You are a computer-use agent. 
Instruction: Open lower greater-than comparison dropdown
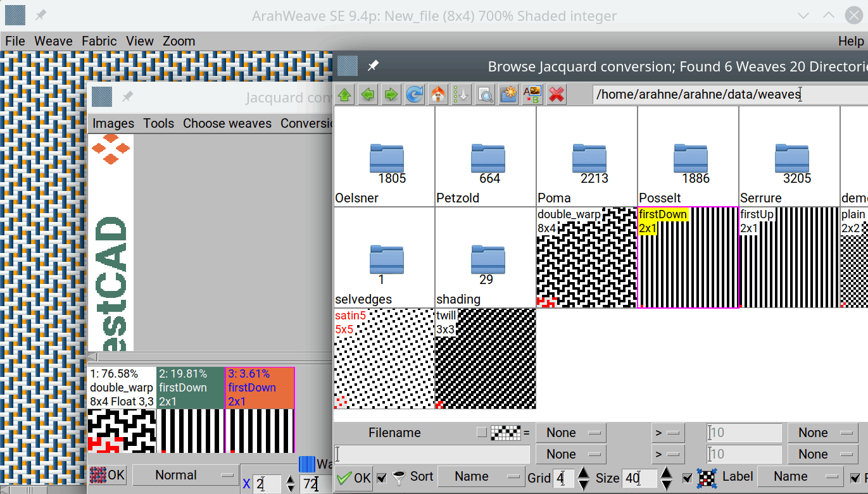[668, 454]
